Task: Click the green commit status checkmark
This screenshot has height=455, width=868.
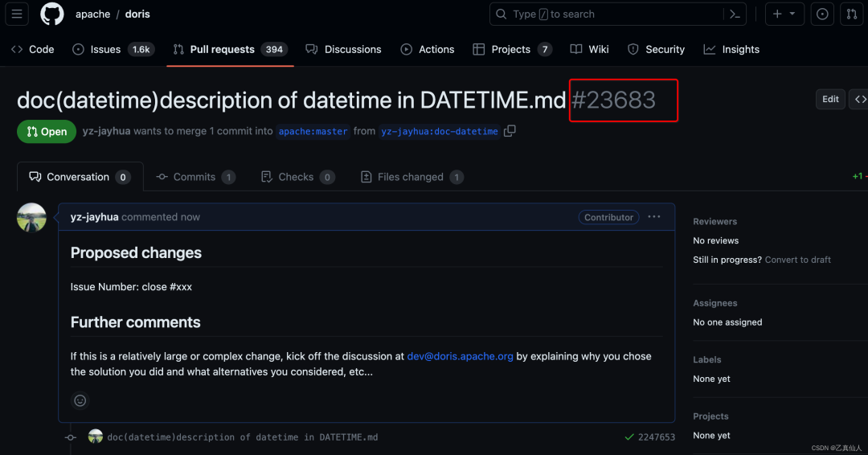Action: 628,437
